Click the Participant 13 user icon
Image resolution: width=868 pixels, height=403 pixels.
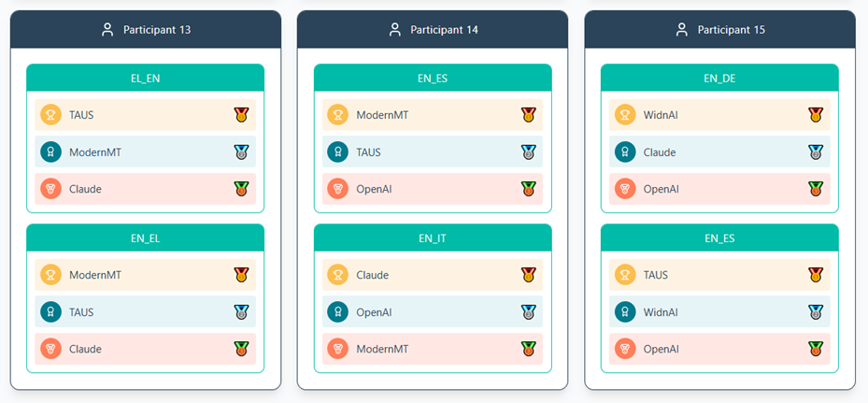click(x=107, y=30)
